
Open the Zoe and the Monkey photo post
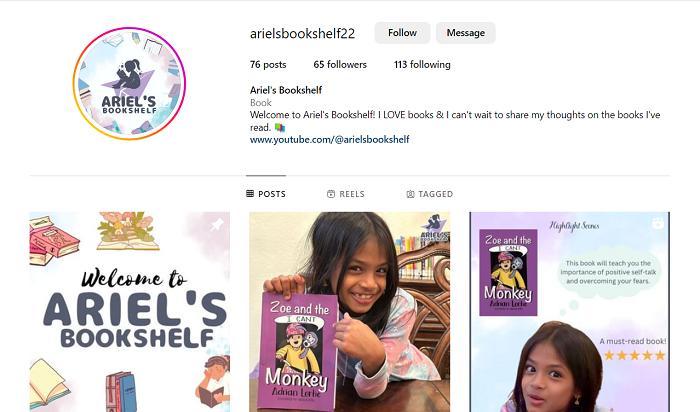(x=350, y=312)
